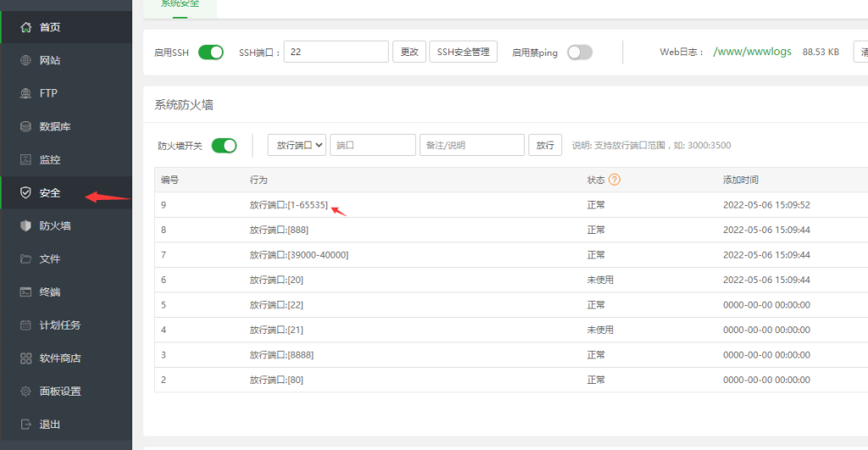Image resolution: width=868 pixels, height=450 pixels.
Task: Toggle the 防火墙开关 switch
Action: 224,146
